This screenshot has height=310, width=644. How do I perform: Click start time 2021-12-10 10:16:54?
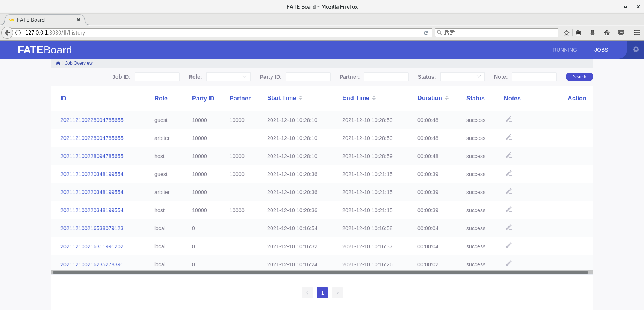[292, 228]
